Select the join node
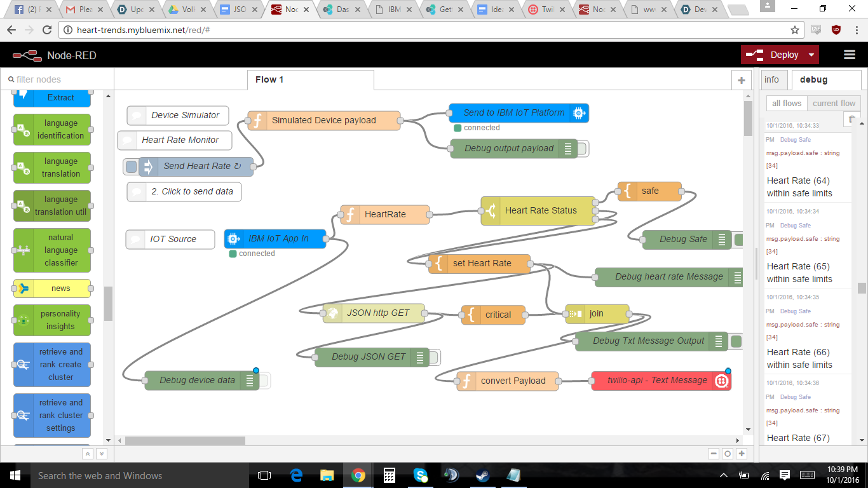Image resolution: width=868 pixels, height=488 pixels. [597, 313]
